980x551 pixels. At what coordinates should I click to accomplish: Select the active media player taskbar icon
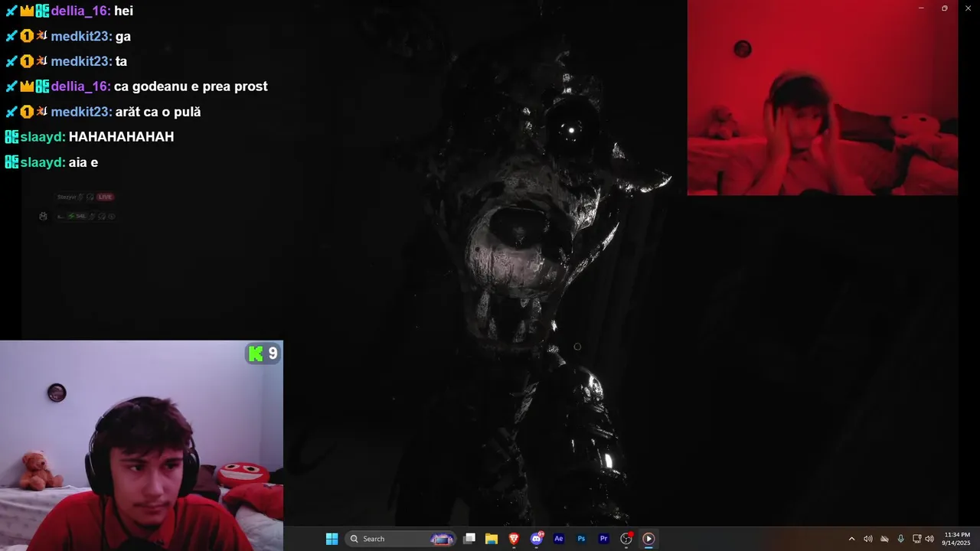click(648, 539)
